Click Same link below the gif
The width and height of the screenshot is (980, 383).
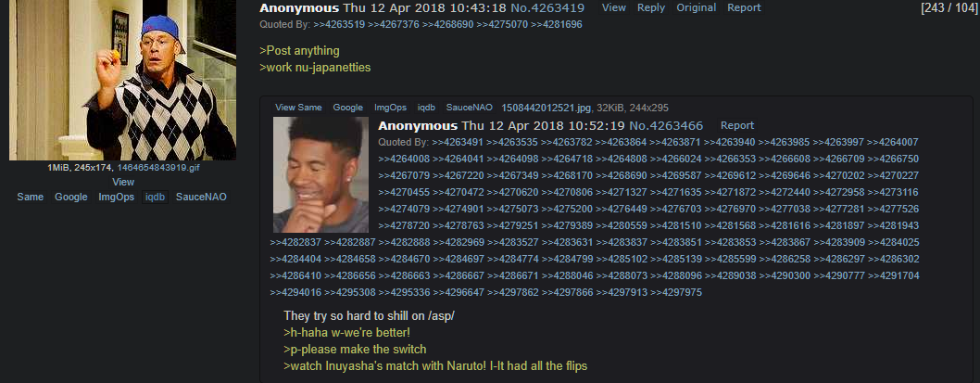tap(30, 198)
